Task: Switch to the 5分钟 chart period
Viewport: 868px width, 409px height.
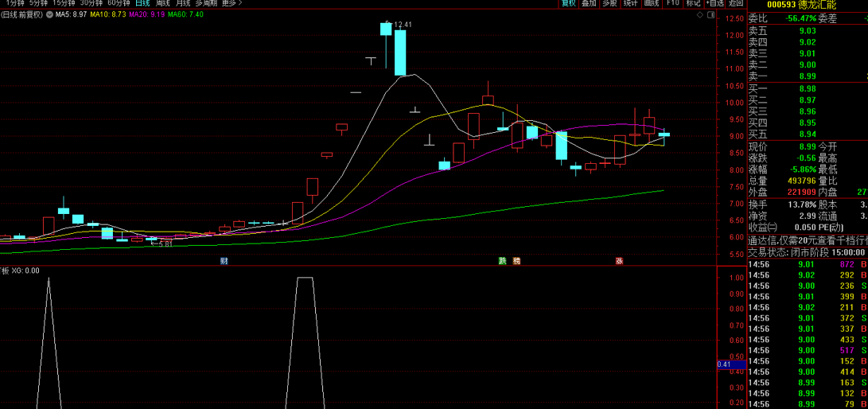Action: 38,2
